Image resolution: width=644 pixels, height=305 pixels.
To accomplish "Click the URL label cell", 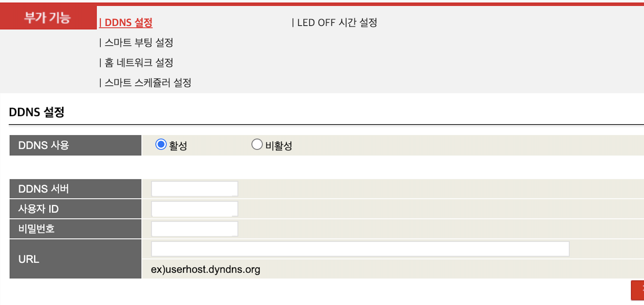I will click(76, 259).
